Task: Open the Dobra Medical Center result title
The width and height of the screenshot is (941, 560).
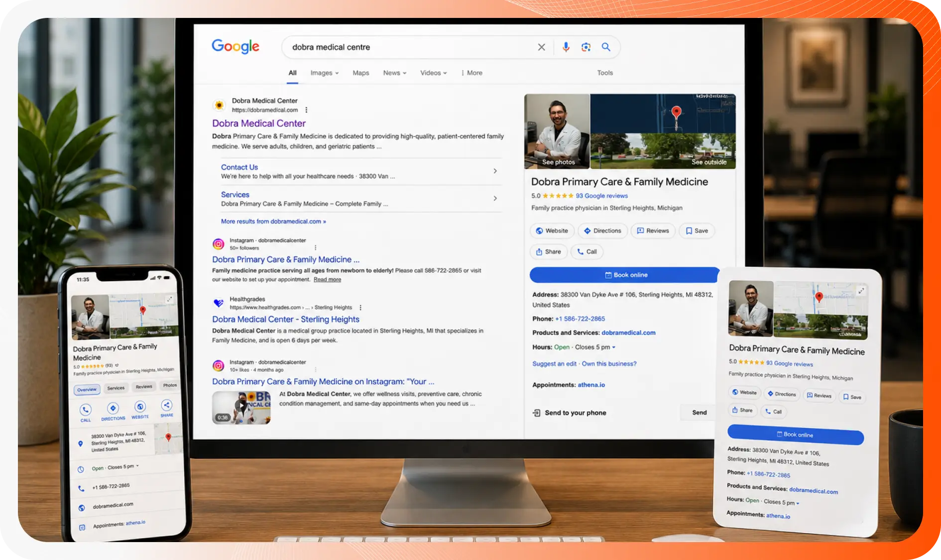Action: (x=259, y=123)
